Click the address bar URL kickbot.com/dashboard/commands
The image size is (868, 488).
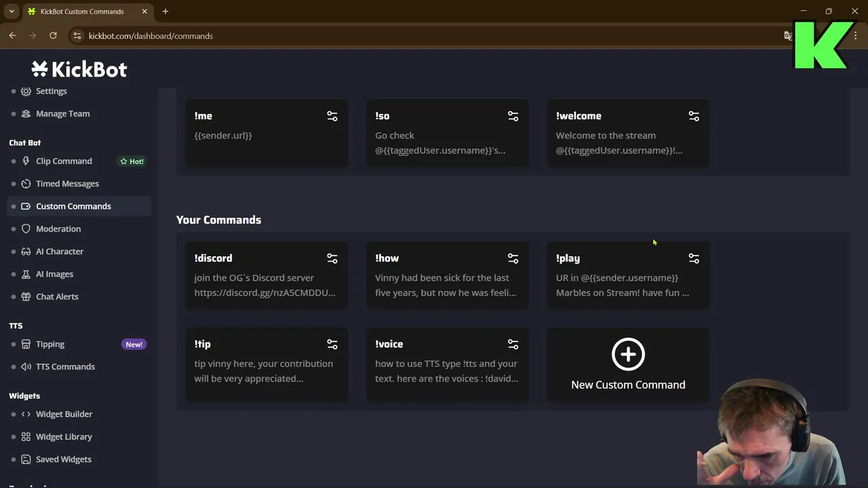(151, 36)
